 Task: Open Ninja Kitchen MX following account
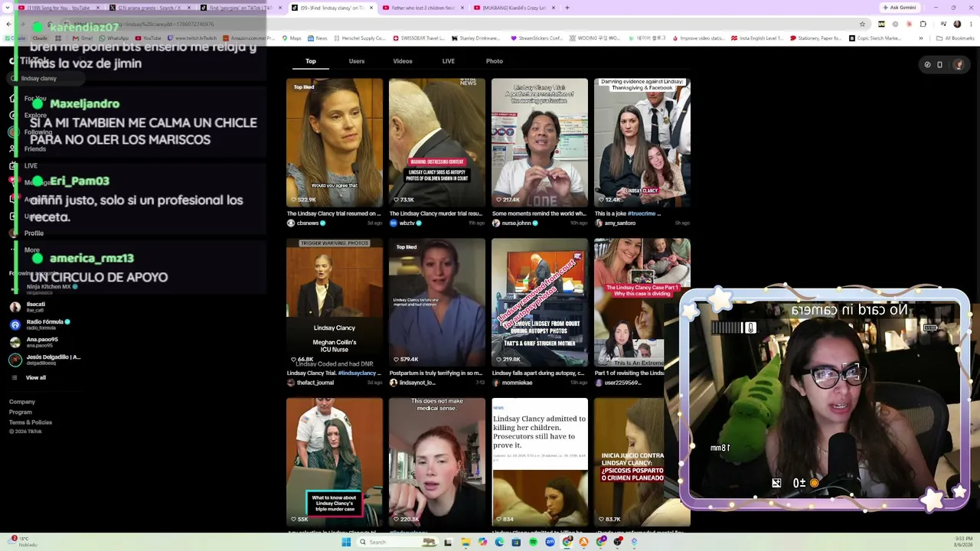tap(46, 289)
